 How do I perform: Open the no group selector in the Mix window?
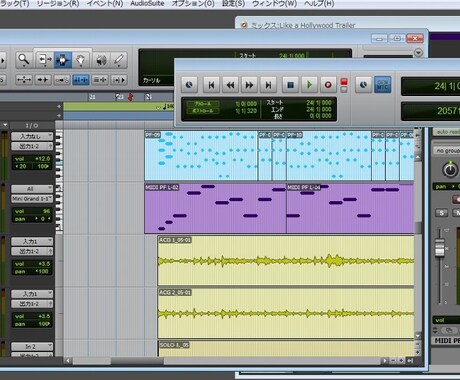pos(447,151)
